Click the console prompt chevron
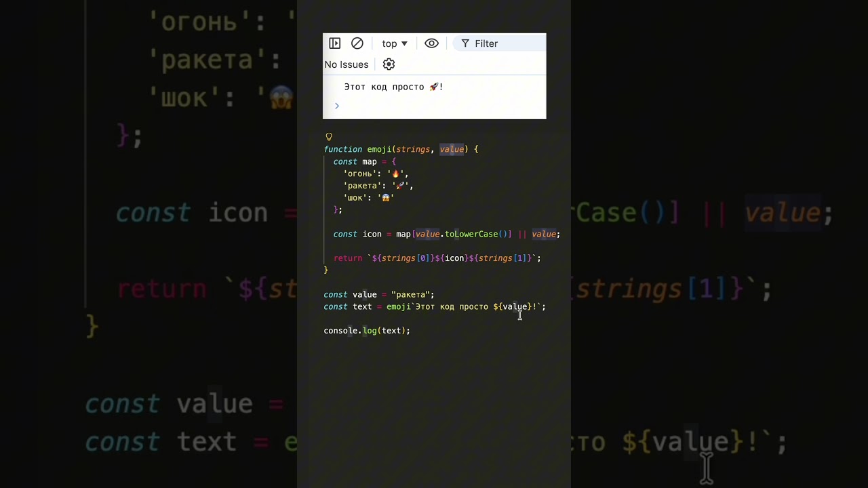The height and width of the screenshot is (488, 868). tap(336, 106)
